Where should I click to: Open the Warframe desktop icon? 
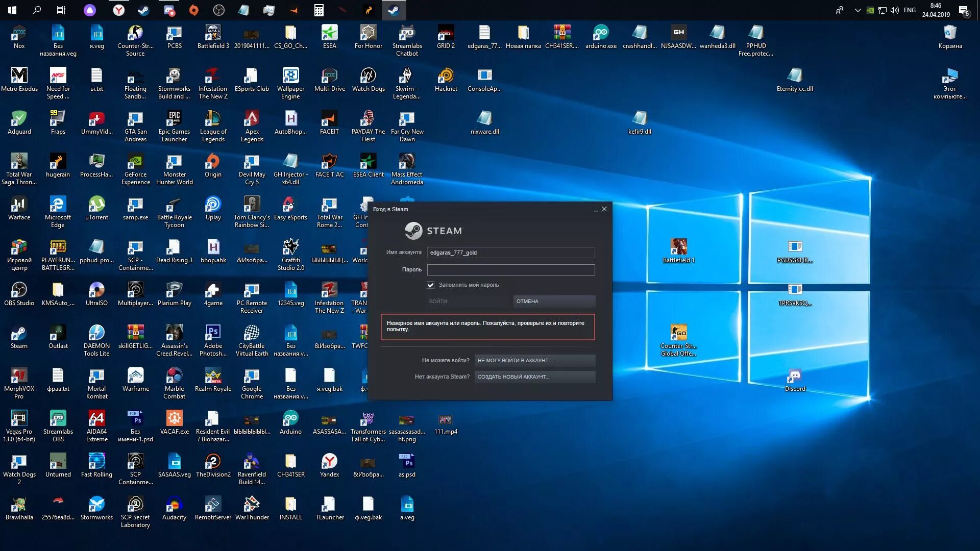pos(135,380)
